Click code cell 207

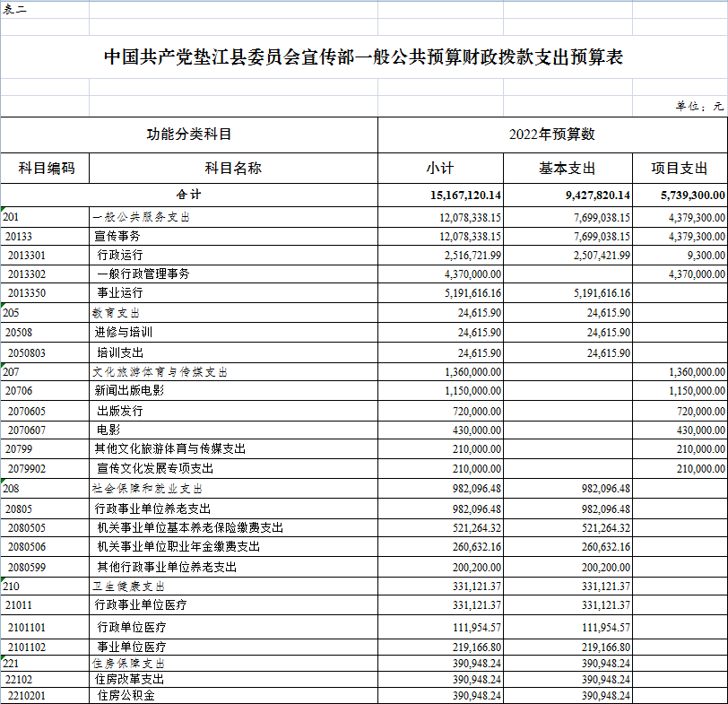45,372
